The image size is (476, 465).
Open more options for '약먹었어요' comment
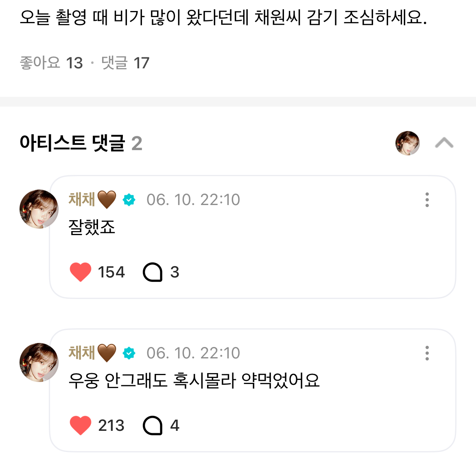point(427,353)
